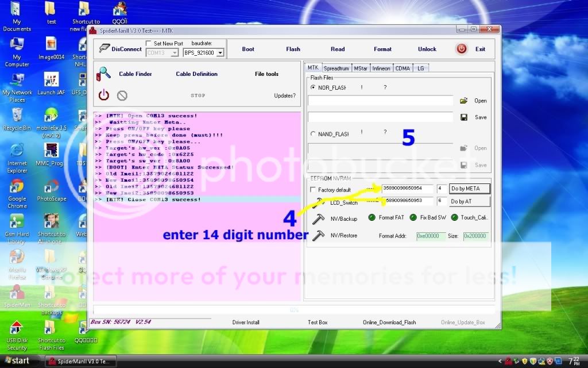Click the Updates? link

285,96
